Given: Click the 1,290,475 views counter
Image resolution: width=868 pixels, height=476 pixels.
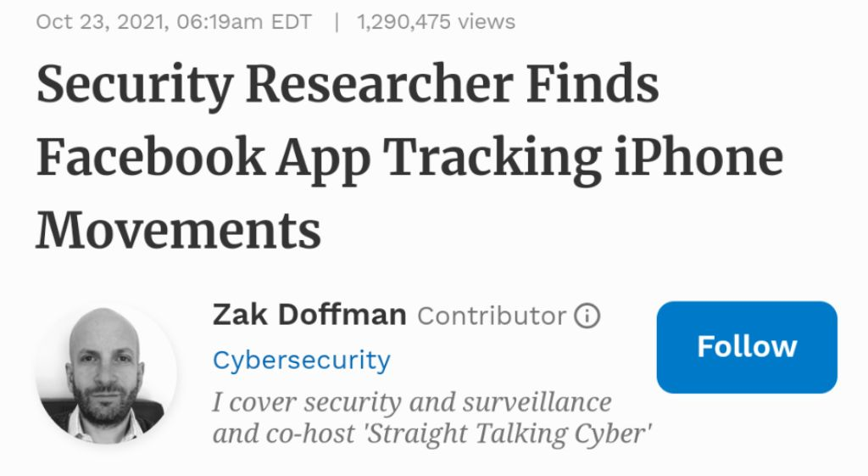Looking at the screenshot, I should coord(436,21).
